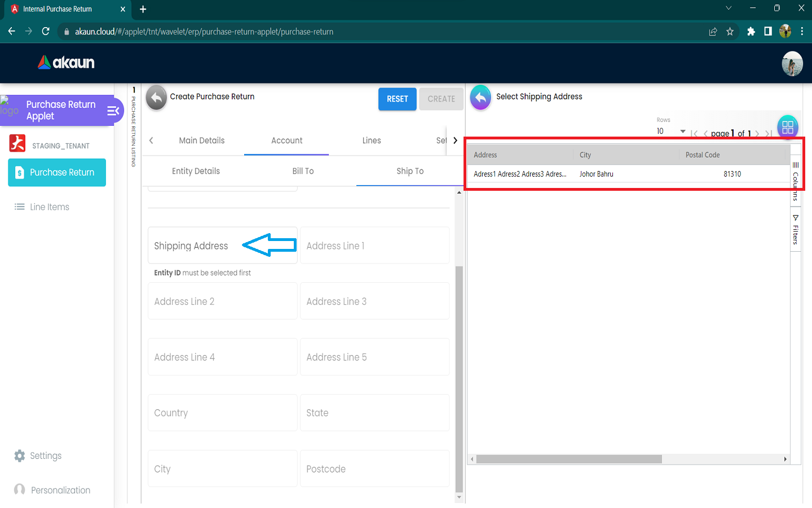Viewport: 812px width, 508px height.
Task: Click the browser address bar URL
Action: point(204,32)
